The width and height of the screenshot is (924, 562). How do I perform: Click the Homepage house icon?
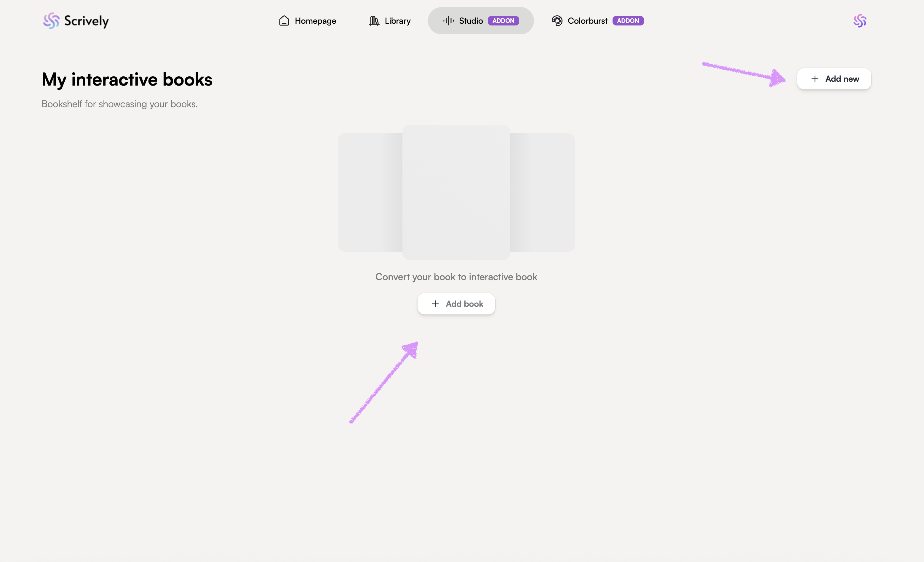pyautogui.click(x=284, y=21)
